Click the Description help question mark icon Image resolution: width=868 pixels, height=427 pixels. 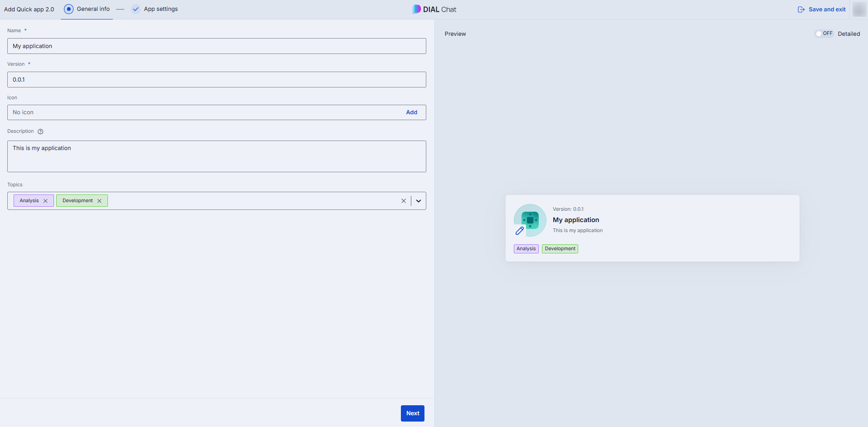pyautogui.click(x=40, y=131)
